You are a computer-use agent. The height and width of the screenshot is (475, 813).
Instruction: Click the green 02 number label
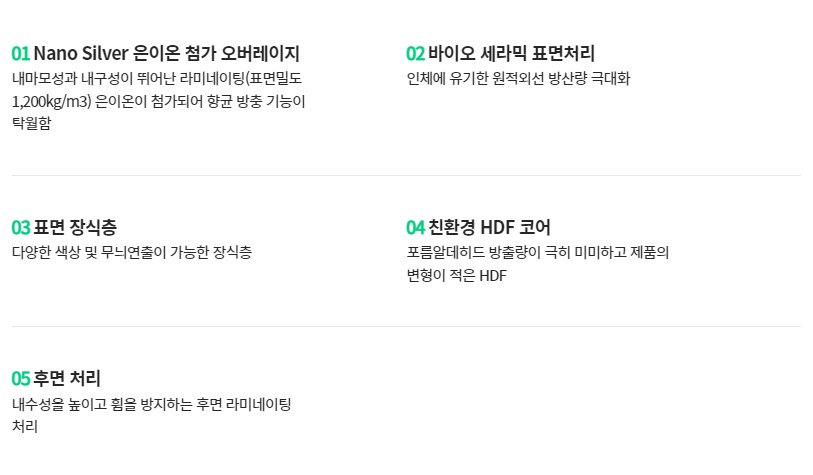pyautogui.click(x=415, y=53)
